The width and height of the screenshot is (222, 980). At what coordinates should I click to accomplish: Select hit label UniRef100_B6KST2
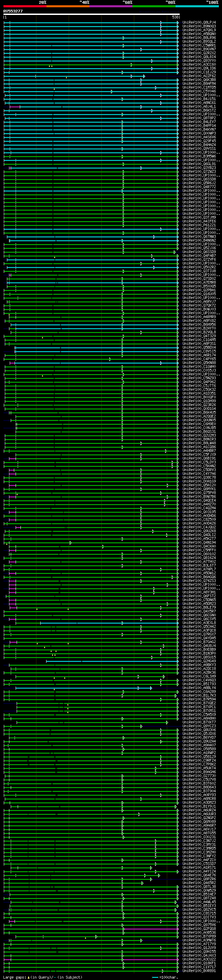click(199, 110)
